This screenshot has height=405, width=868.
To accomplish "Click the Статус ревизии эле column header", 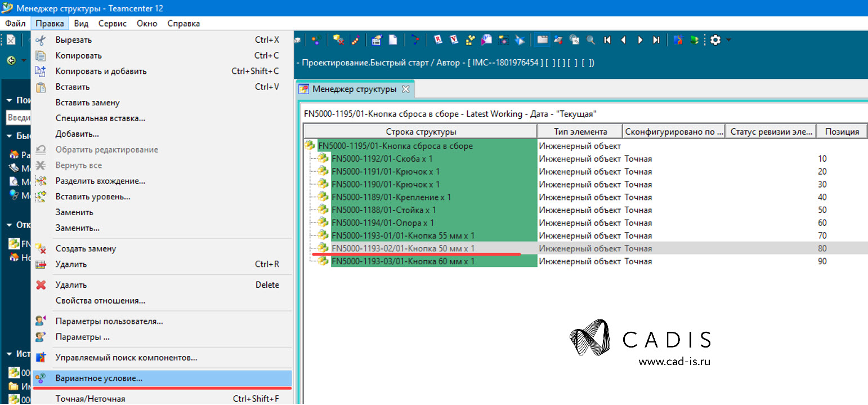I will [771, 131].
